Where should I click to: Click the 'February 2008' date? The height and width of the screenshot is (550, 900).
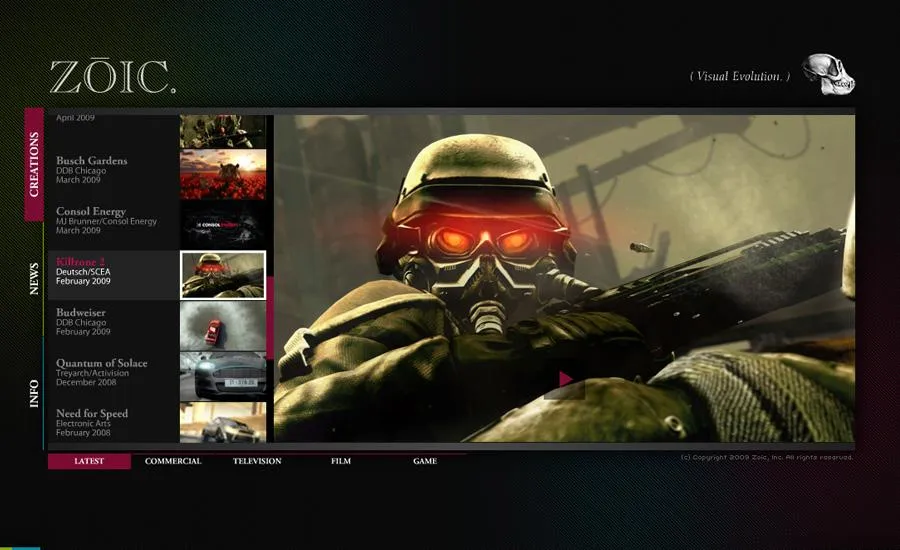[x=83, y=433]
